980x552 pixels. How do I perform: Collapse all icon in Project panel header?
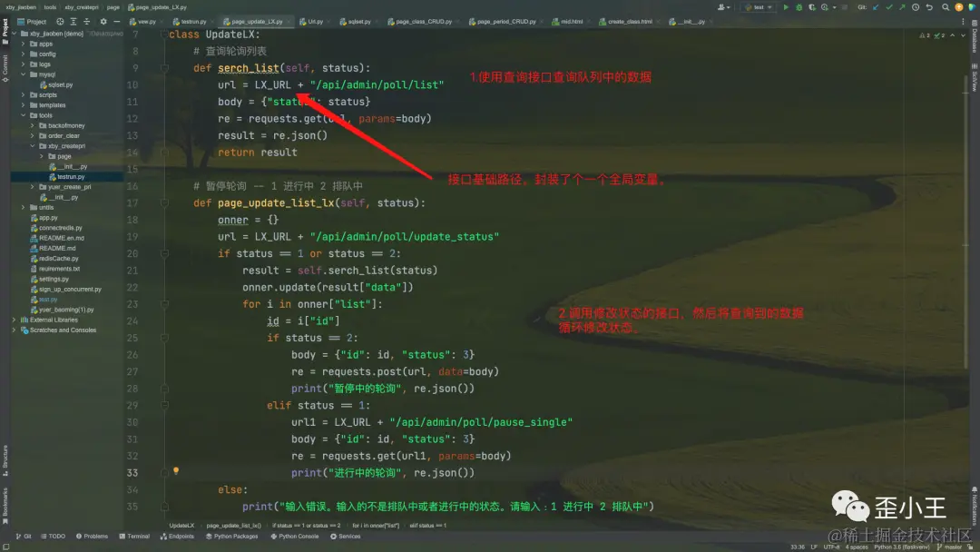pos(86,21)
